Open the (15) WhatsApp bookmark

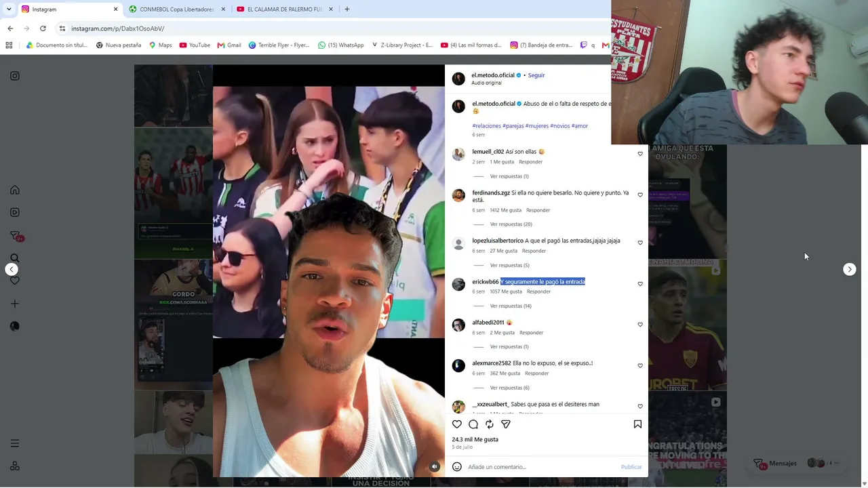tap(340, 45)
